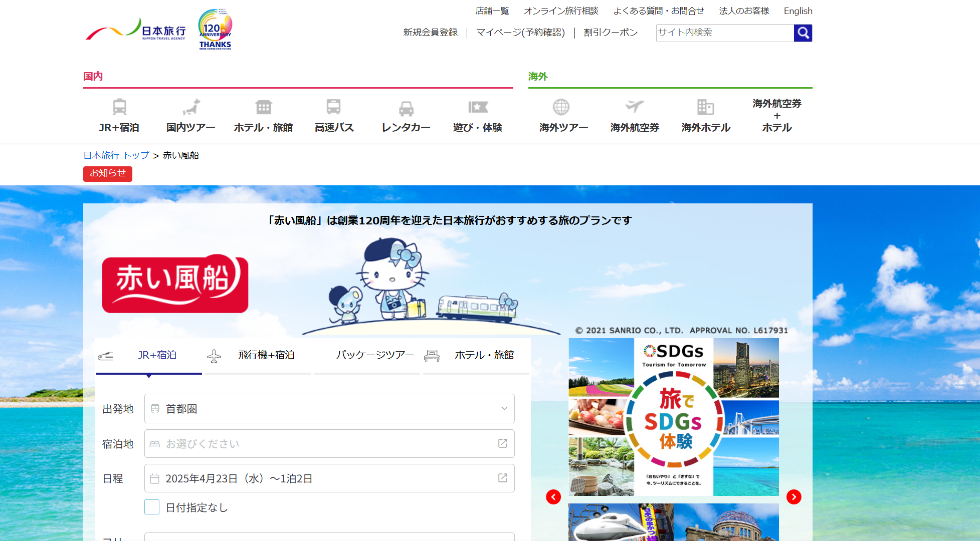This screenshot has width=980, height=541.
Task: Click the 赤い風船 red logo
Action: (x=175, y=284)
